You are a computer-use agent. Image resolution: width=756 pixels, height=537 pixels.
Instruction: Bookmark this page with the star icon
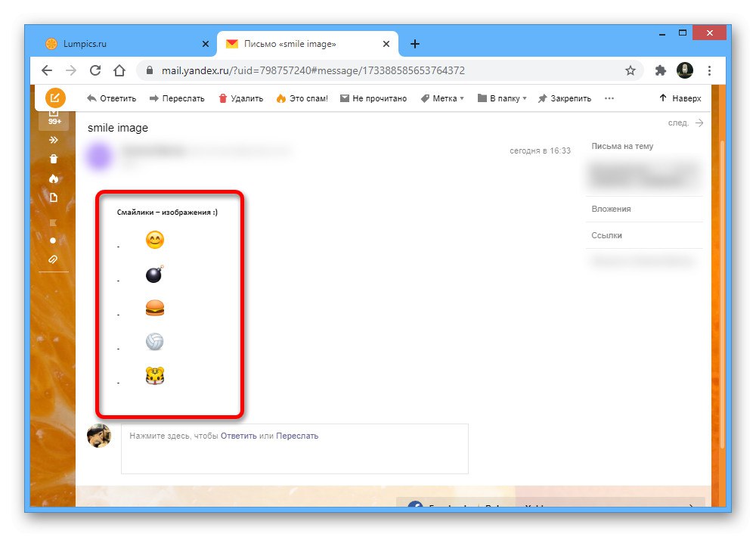tap(631, 70)
